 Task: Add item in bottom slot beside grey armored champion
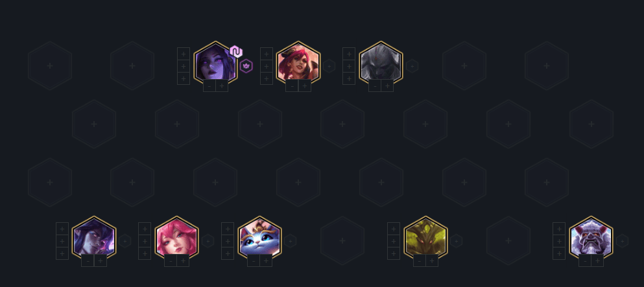click(x=349, y=78)
